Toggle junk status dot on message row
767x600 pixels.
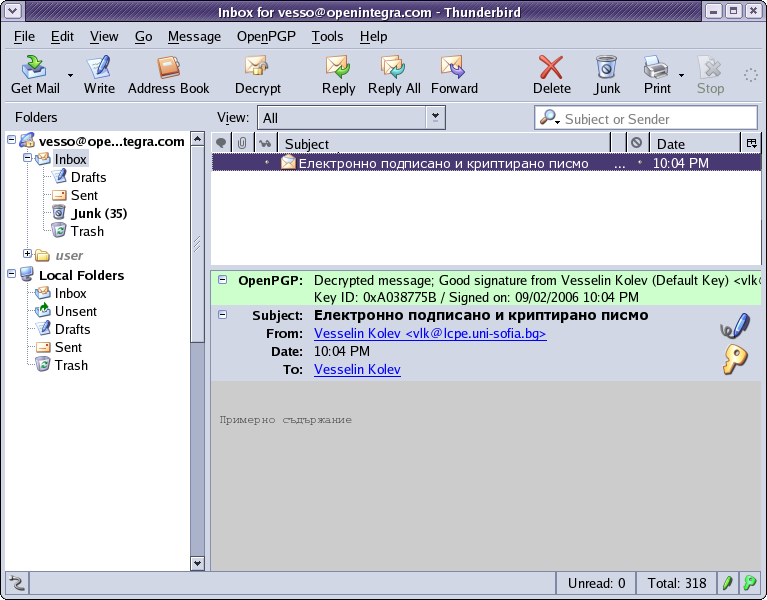click(x=639, y=162)
